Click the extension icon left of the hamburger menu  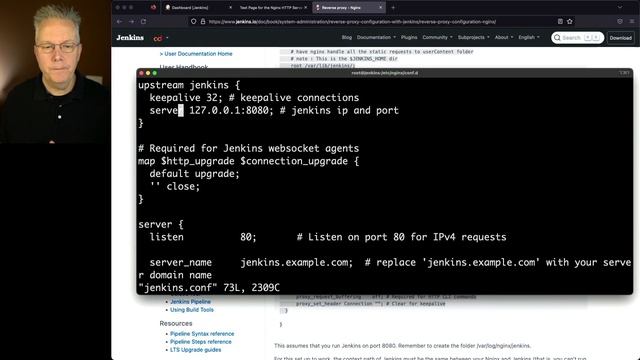(x=620, y=22)
